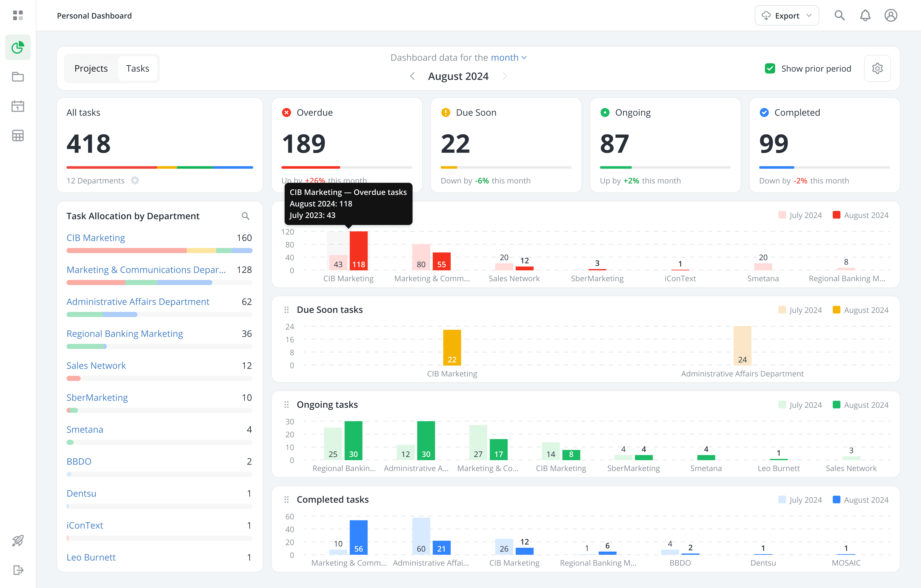Expand the month period dropdown
This screenshot has height=588, width=921.
coord(508,58)
